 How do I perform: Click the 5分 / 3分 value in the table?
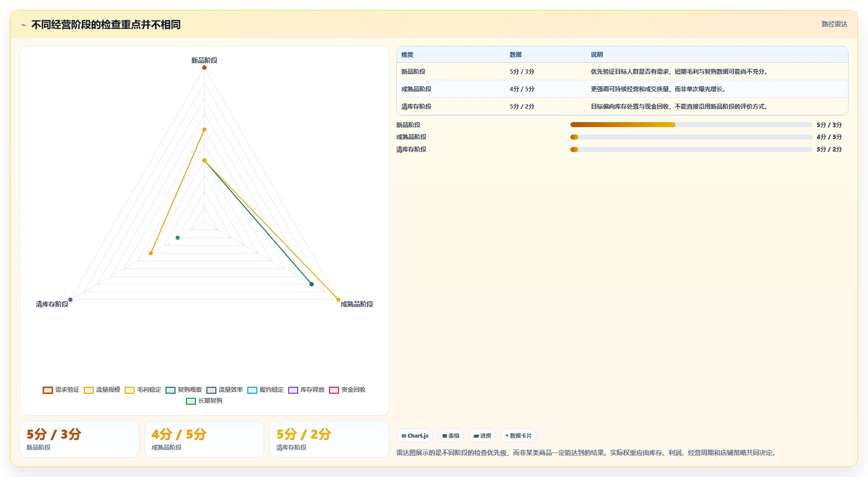522,72
